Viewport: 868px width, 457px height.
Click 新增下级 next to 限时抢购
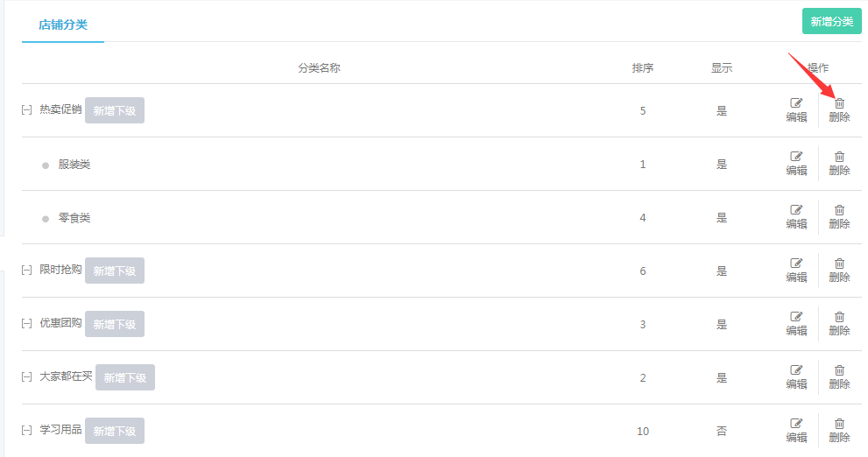click(115, 271)
